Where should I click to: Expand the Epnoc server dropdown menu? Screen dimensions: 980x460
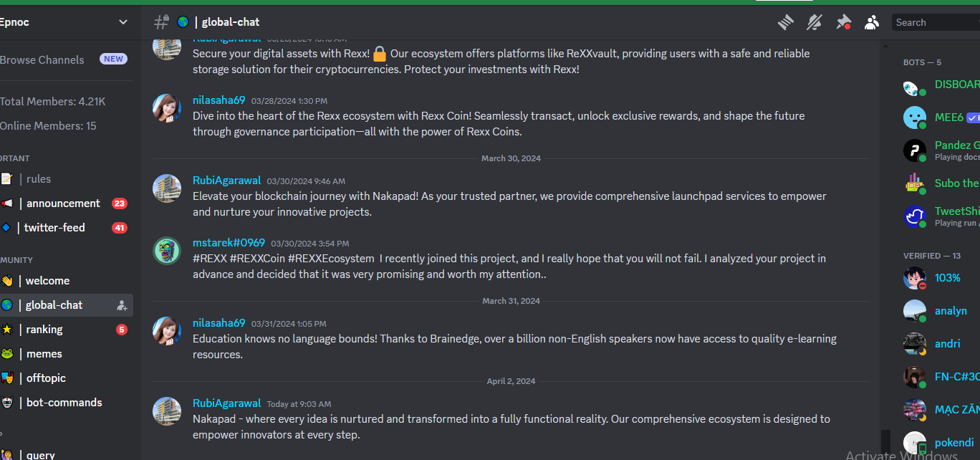pyautogui.click(x=123, y=22)
